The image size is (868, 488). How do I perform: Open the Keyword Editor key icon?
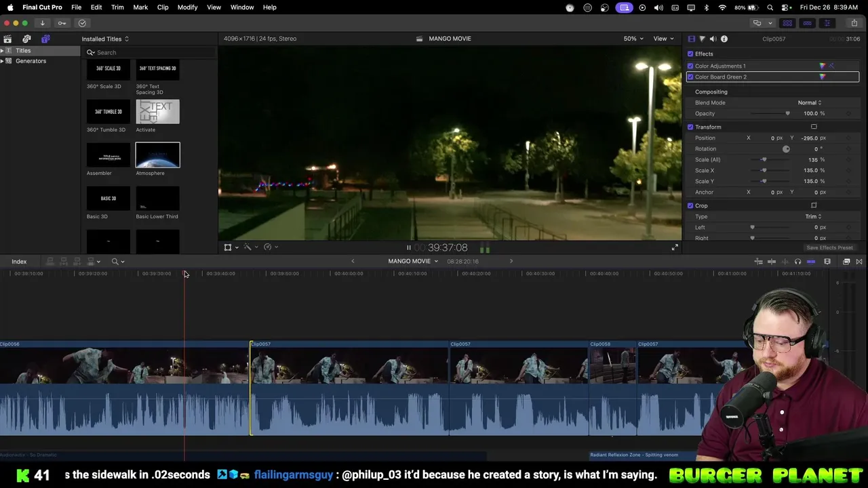click(x=62, y=23)
